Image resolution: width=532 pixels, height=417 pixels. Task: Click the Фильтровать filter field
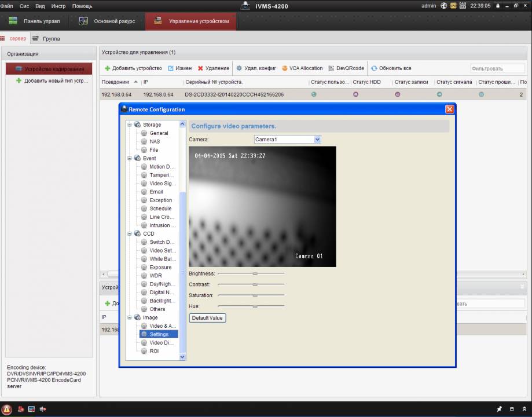pyautogui.click(x=497, y=68)
